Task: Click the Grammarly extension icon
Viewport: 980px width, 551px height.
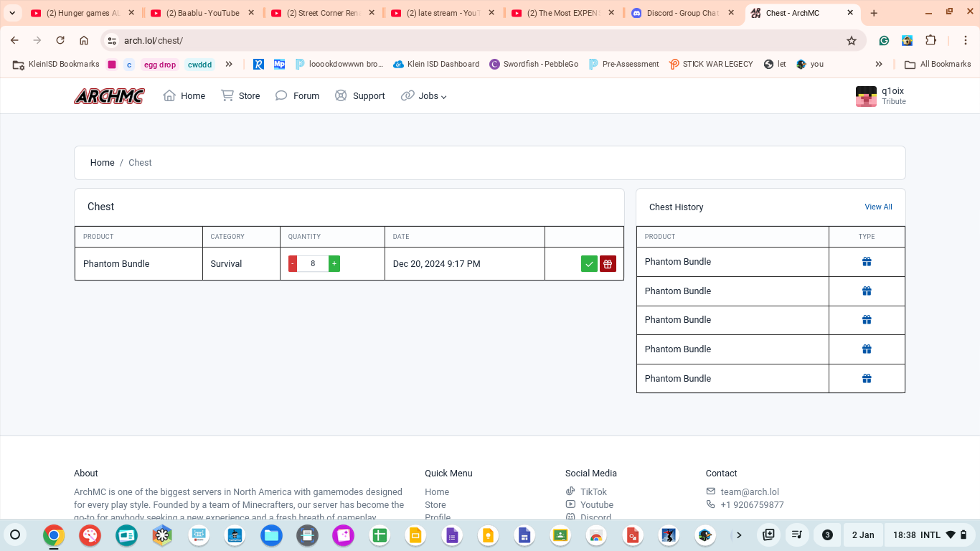Action: 884,41
